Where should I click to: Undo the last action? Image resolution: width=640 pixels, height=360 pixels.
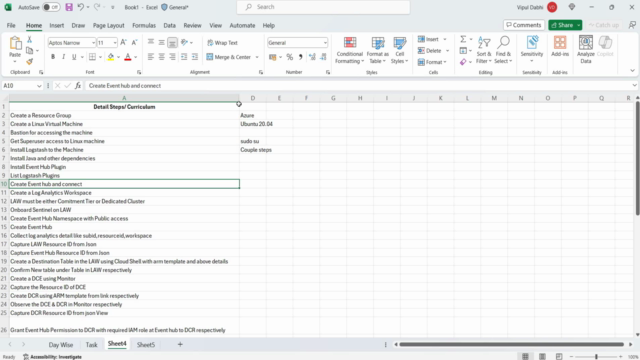click(81, 7)
